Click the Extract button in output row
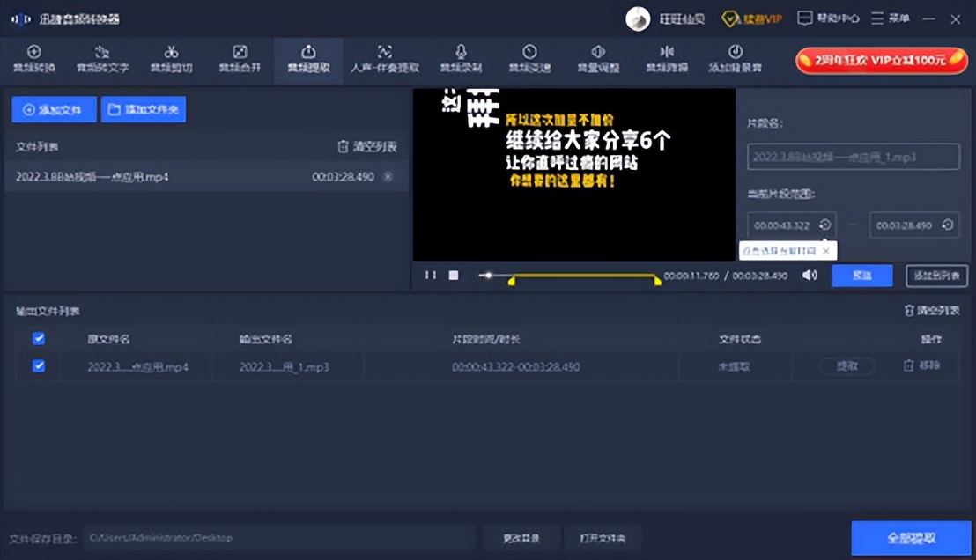 [847, 366]
